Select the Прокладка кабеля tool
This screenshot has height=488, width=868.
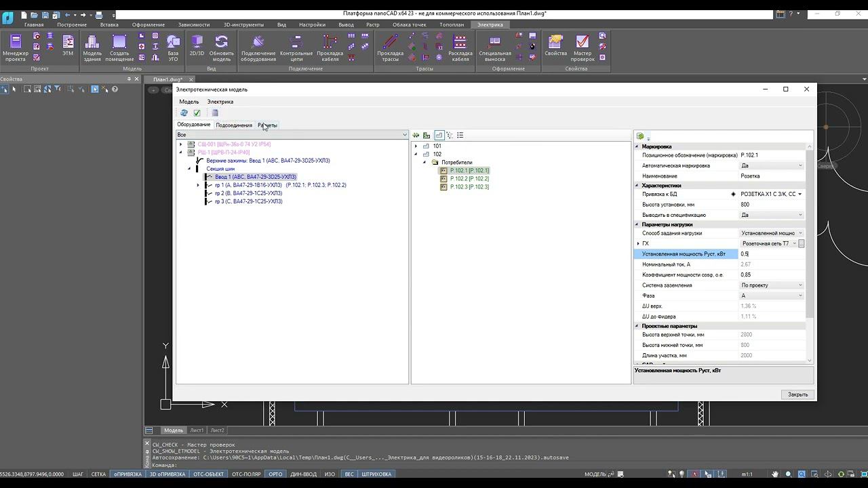point(330,47)
